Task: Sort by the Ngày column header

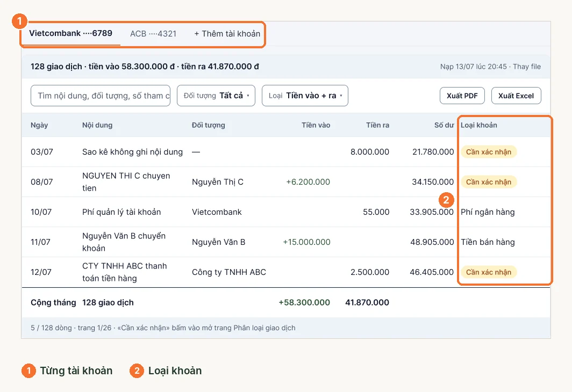Action: click(x=39, y=125)
